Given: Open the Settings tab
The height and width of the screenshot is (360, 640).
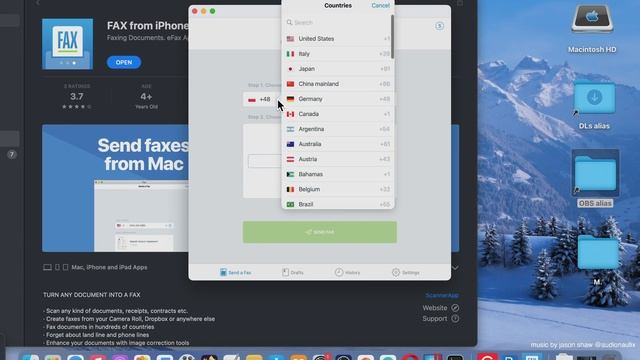Looking at the screenshot, I should [x=405, y=272].
